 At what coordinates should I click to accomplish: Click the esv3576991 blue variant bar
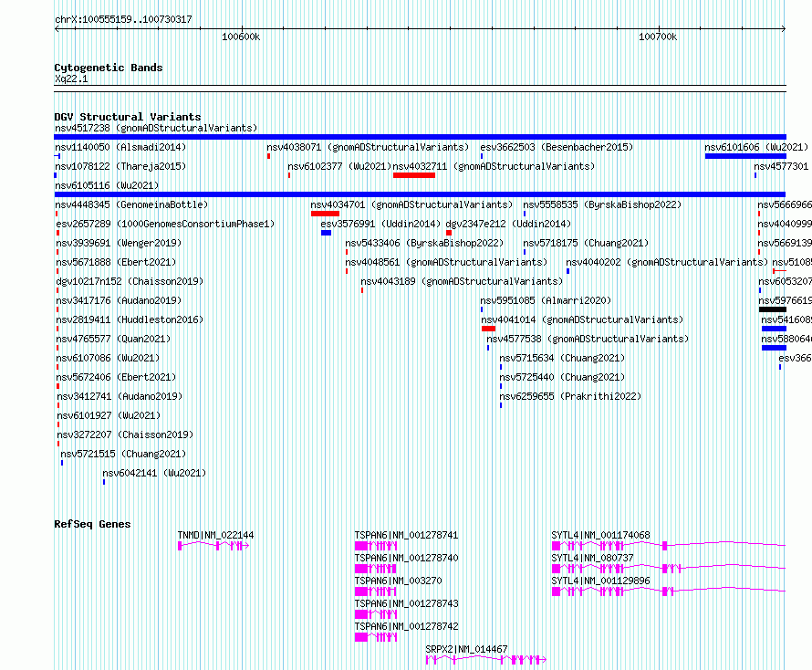tap(326, 233)
